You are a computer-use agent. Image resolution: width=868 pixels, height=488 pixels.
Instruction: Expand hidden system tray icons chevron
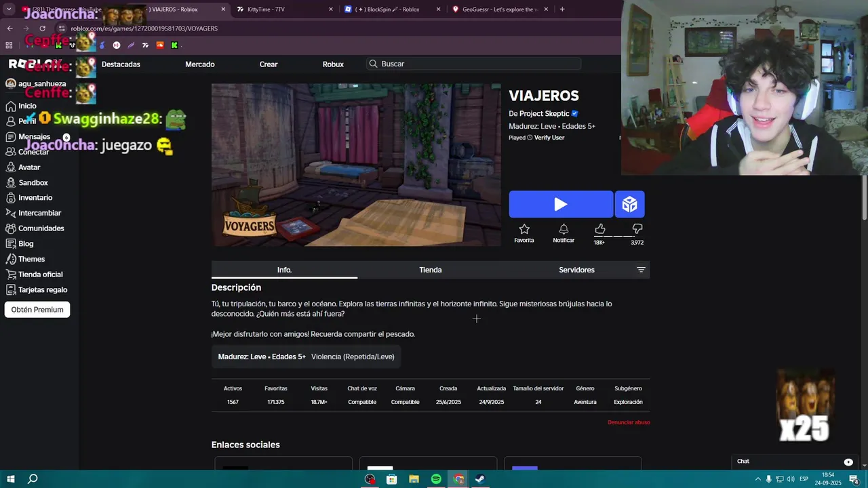point(757,479)
